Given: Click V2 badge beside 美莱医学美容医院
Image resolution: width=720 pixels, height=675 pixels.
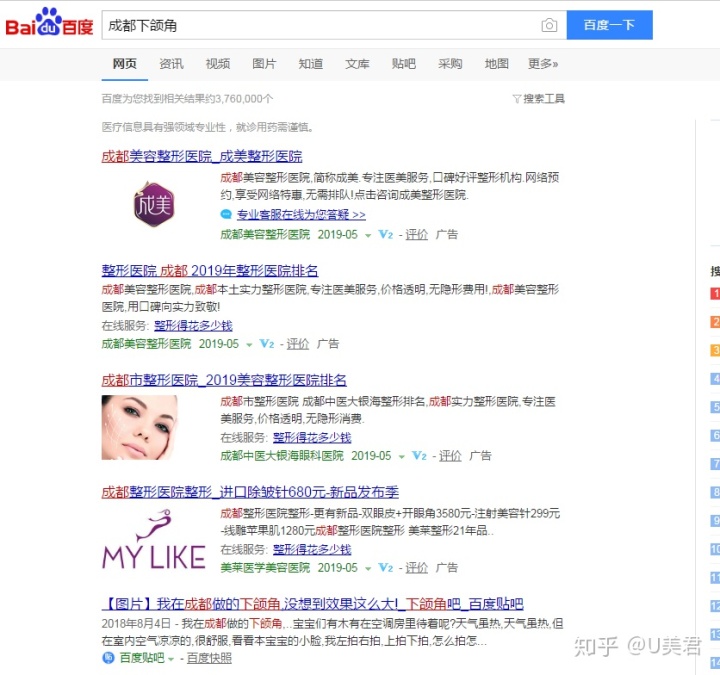Looking at the screenshot, I should pos(385,568).
